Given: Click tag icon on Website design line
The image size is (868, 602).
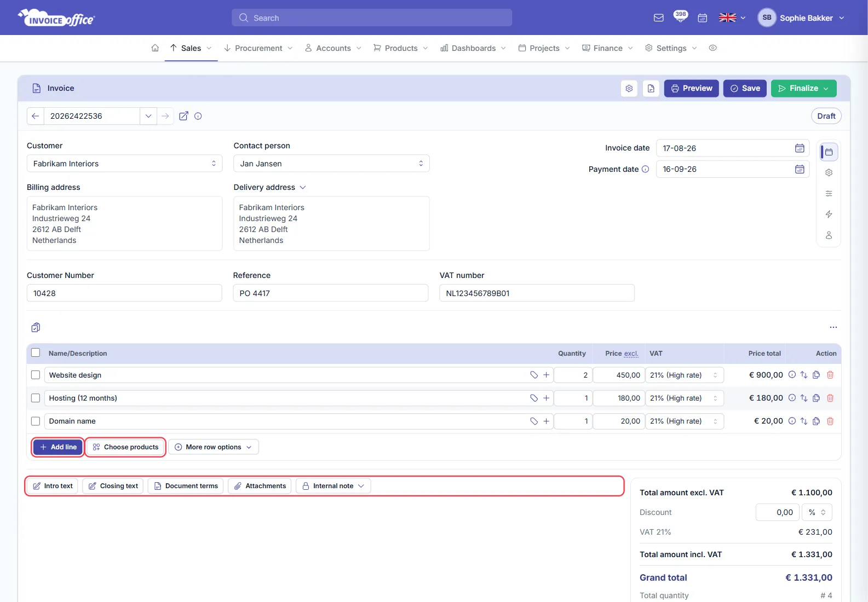Looking at the screenshot, I should [534, 375].
